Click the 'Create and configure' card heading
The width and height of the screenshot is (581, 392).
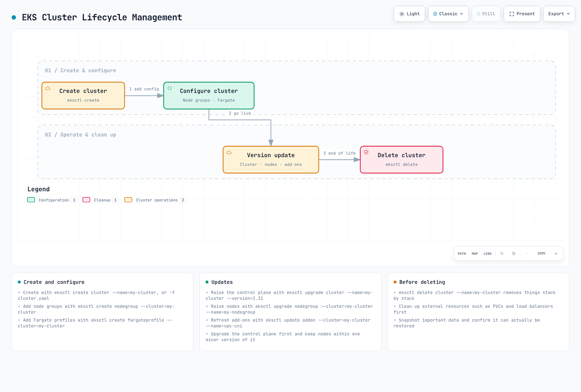tap(54, 282)
